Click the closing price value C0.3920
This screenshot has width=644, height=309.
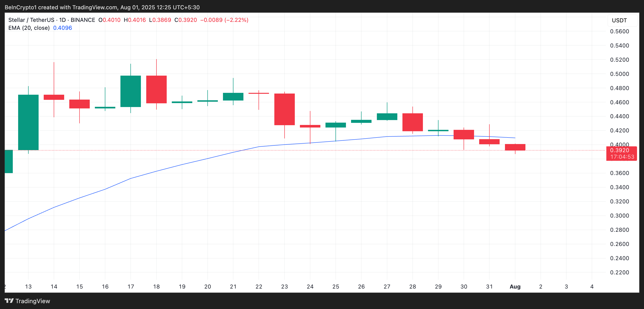pyautogui.click(x=186, y=20)
